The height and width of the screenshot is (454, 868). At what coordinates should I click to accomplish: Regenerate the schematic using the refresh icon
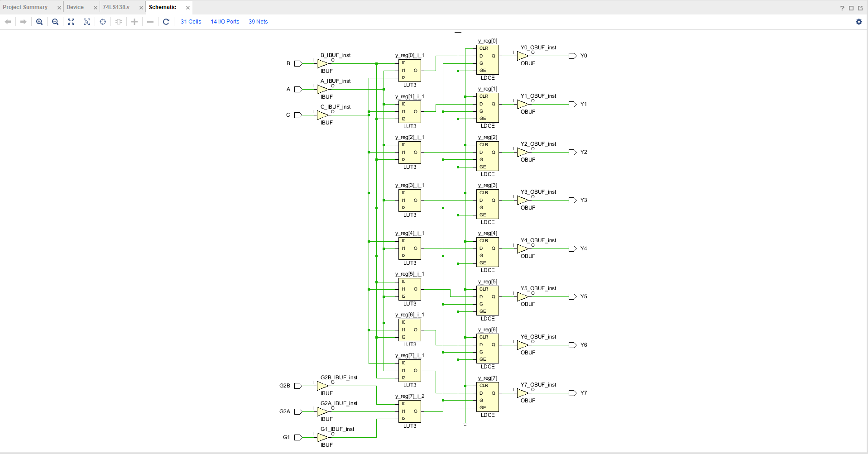coord(166,22)
